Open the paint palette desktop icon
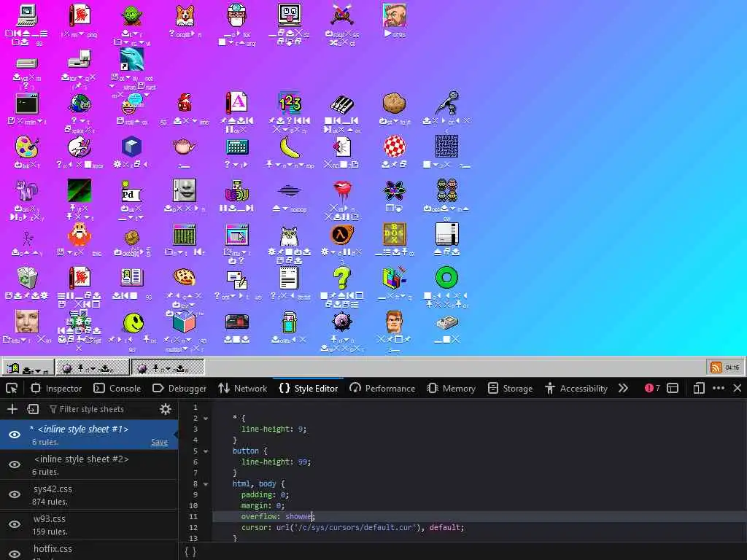 tap(27, 147)
